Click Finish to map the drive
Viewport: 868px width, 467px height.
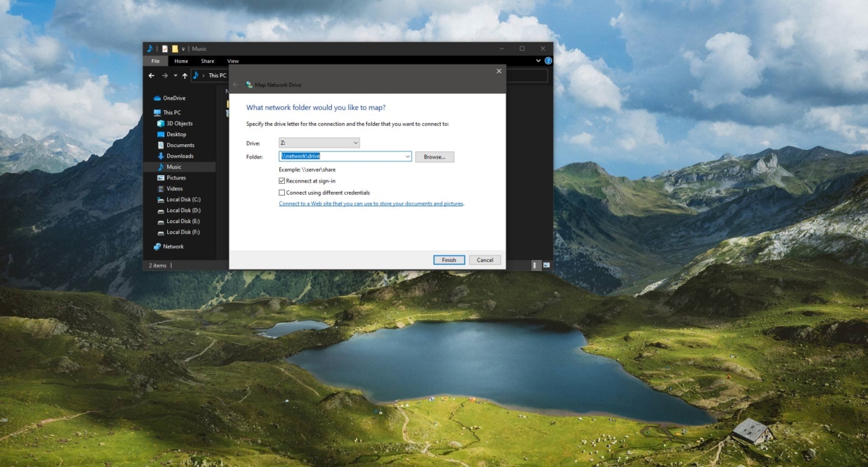point(448,260)
